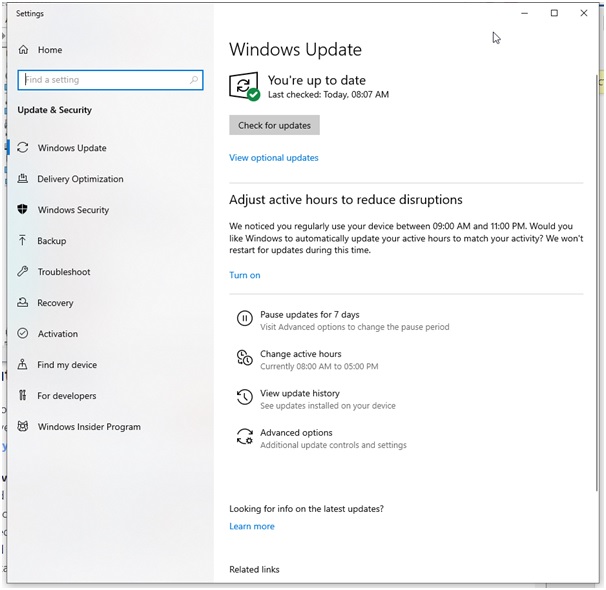The image size is (606, 590).
Task: Click the vertical scrollbar on the right
Action: click(597, 282)
